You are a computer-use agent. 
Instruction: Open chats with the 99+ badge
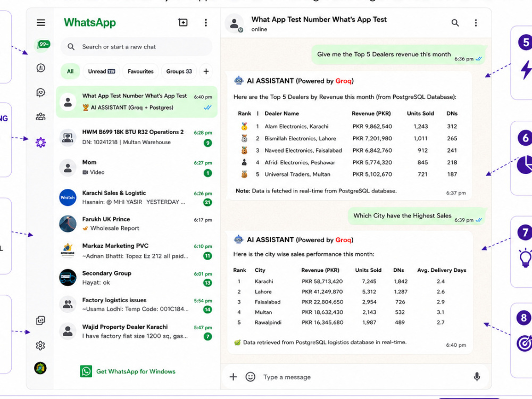click(42, 45)
